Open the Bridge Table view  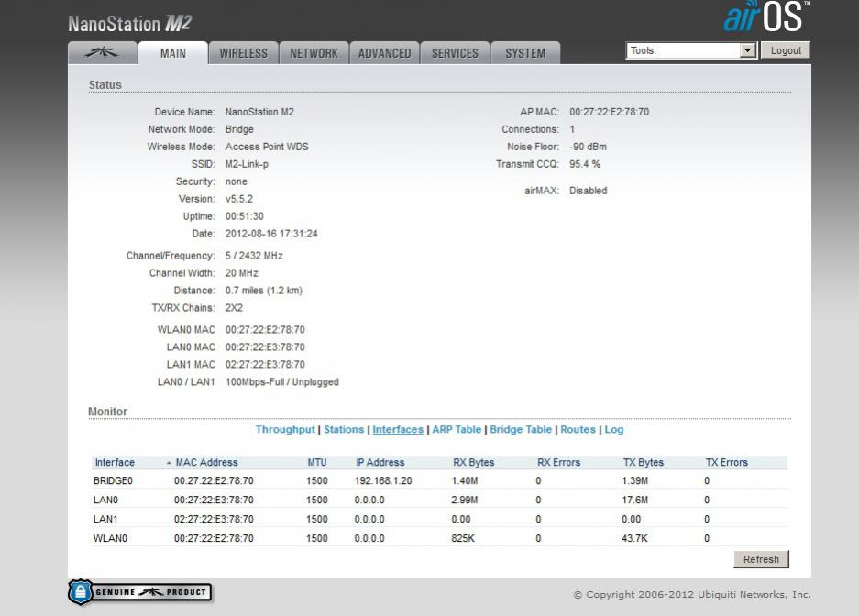[x=521, y=429]
